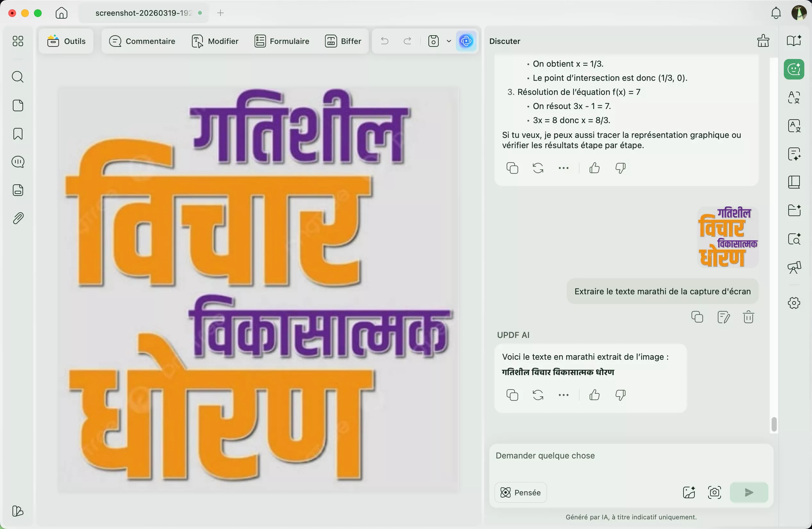Viewport: 812px width, 529px height.
Task: Expand the save options dropdown arrow
Action: 449,41
